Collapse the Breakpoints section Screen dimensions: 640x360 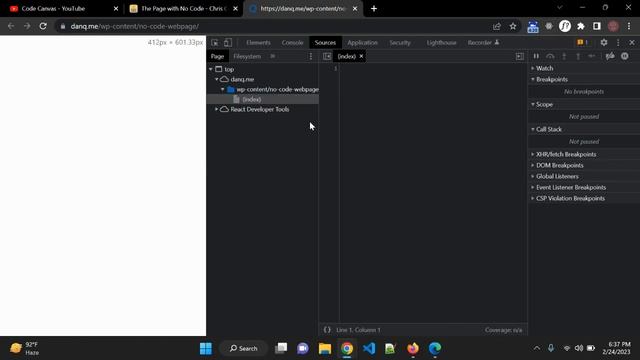[551, 79]
